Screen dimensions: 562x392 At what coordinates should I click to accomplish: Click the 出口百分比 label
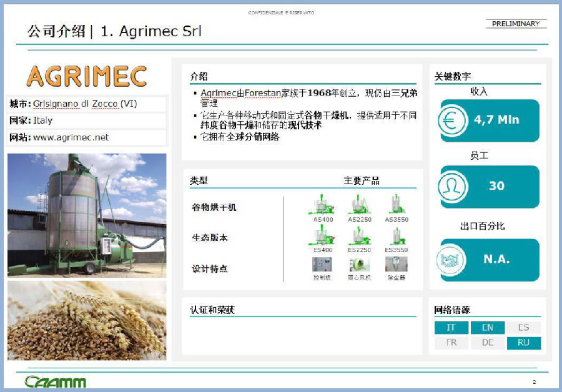pos(483,226)
